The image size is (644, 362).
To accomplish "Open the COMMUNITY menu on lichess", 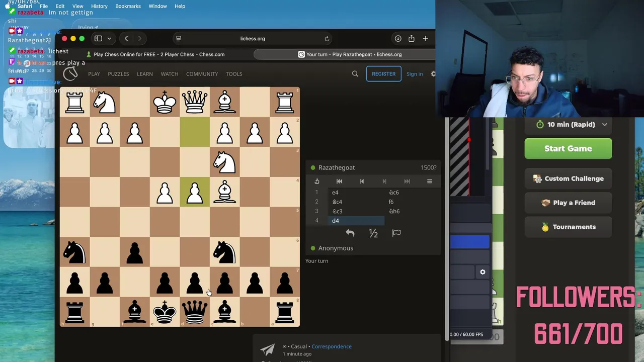I will coord(202,74).
